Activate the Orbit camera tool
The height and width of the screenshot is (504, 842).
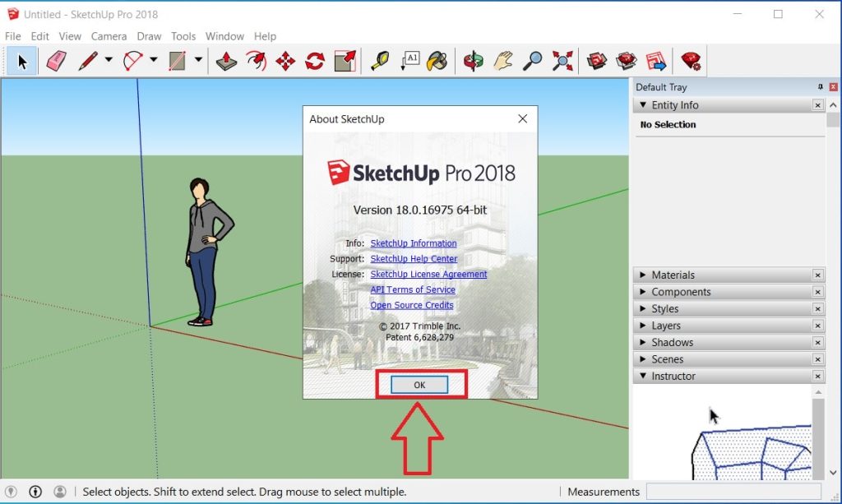click(x=474, y=61)
